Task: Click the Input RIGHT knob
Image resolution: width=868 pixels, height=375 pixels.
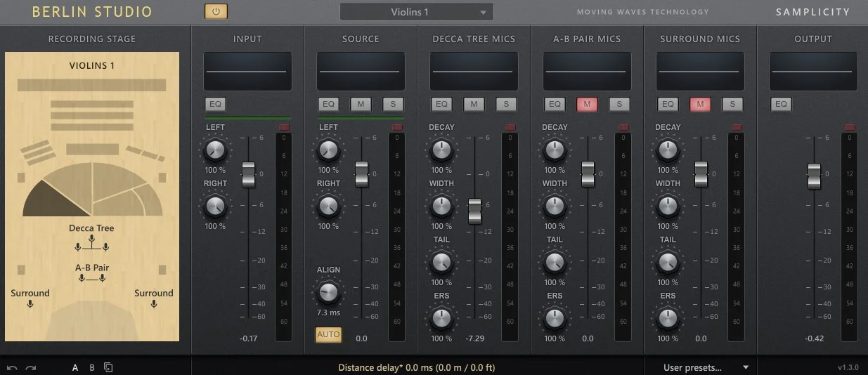Action: click(215, 206)
